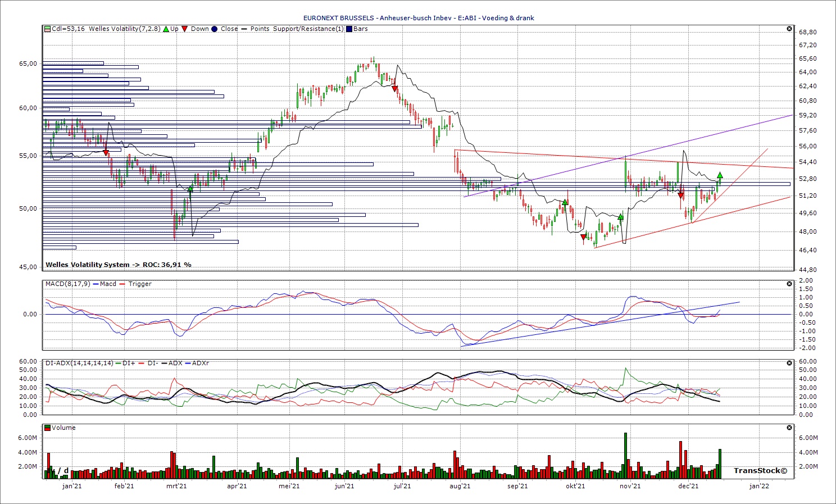Click the red sell arrow in late January
836x504 pixels.
106,152
